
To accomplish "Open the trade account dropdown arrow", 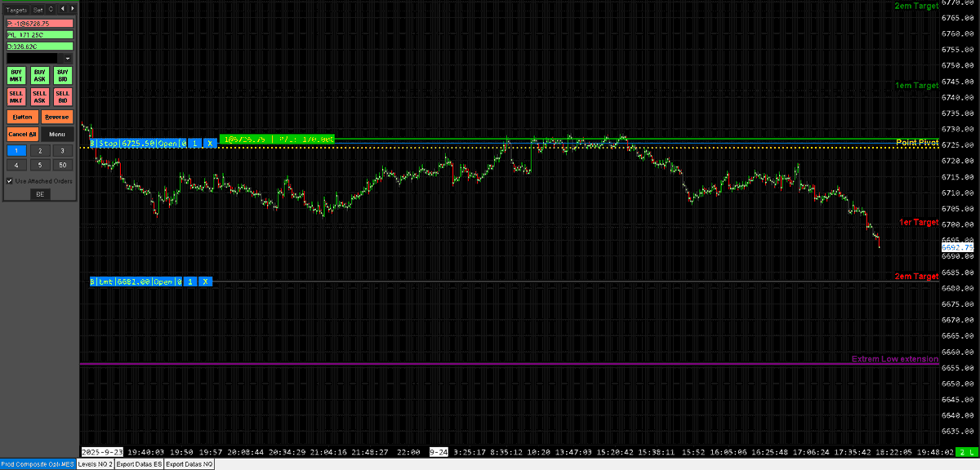I will (x=68, y=59).
